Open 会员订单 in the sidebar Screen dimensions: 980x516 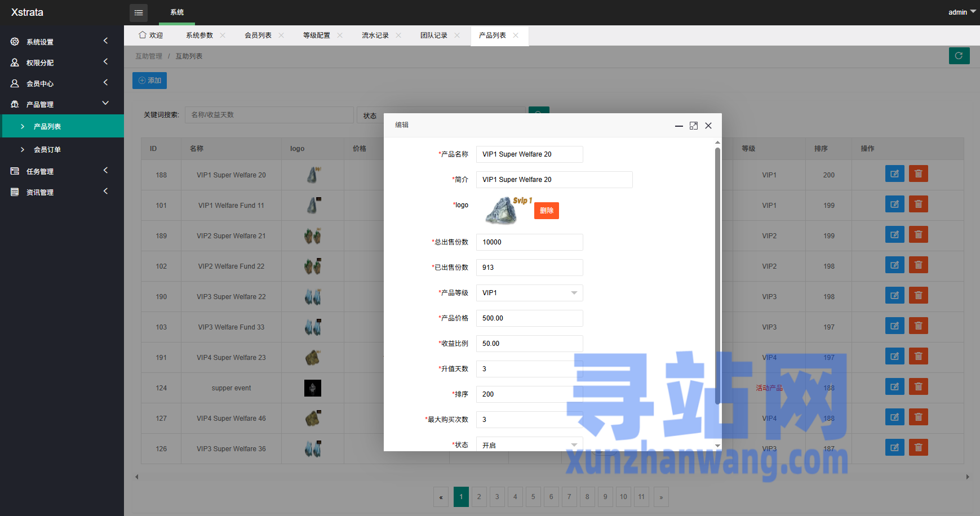pyautogui.click(x=47, y=150)
